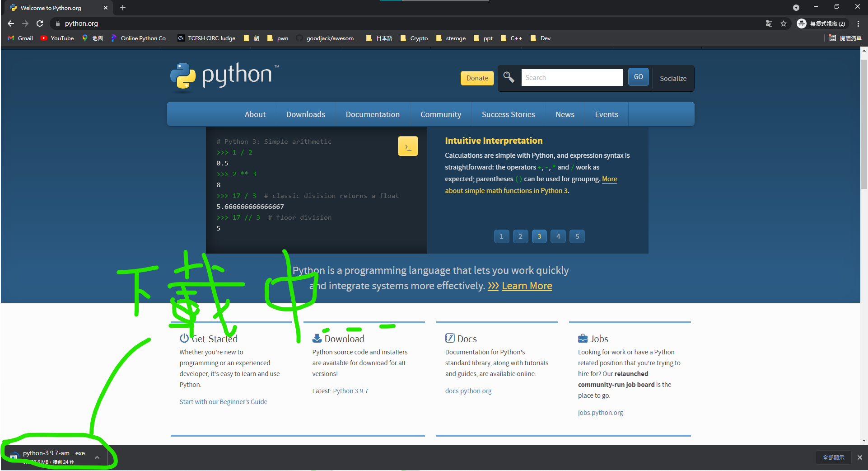The width and height of the screenshot is (868, 471).
Task: Follow the simple math functions link
Action: [506, 191]
